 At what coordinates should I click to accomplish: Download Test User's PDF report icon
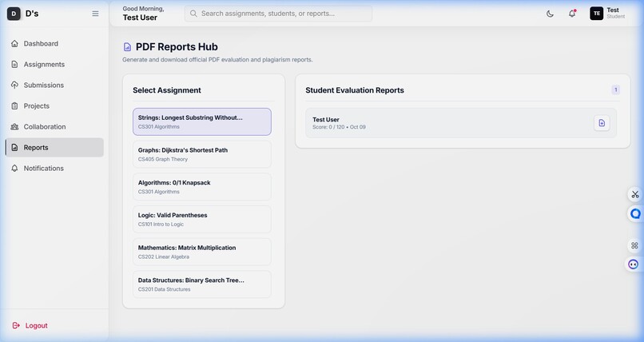[602, 123]
